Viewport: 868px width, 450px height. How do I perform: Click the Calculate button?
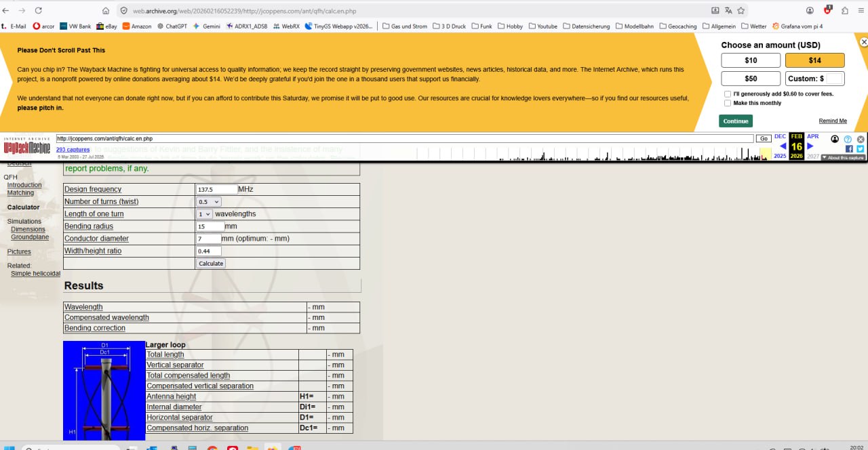pyautogui.click(x=211, y=264)
